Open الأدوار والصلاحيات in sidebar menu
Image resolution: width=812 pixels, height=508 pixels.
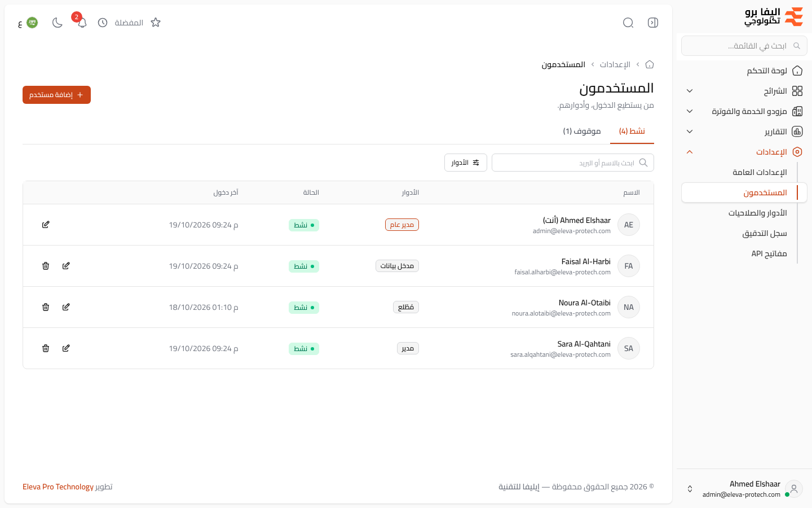(757, 213)
